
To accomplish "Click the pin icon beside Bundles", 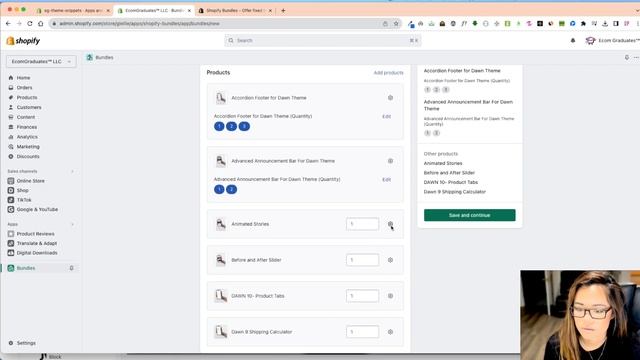I will tap(71, 268).
